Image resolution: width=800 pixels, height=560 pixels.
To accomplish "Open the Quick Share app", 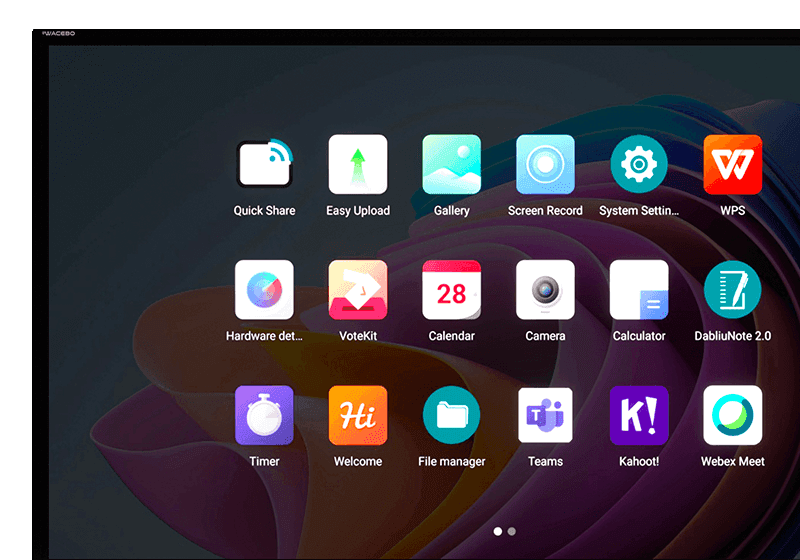I will click(264, 164).
